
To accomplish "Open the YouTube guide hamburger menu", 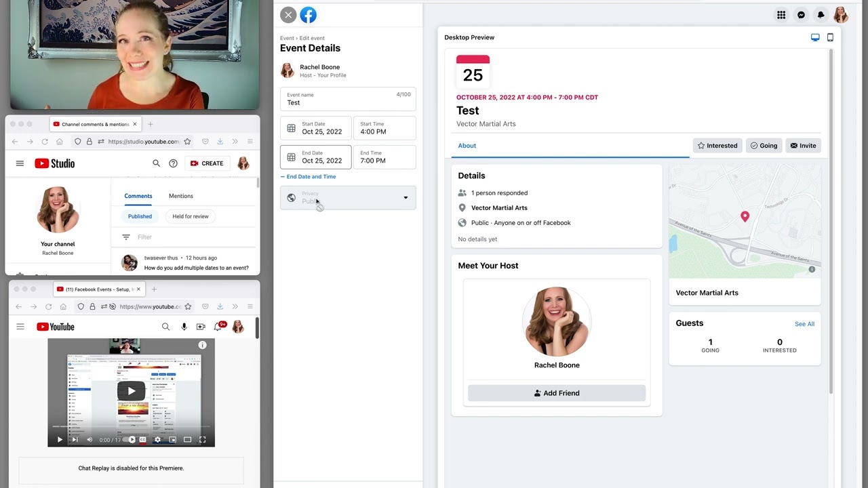I will point(20,327).
